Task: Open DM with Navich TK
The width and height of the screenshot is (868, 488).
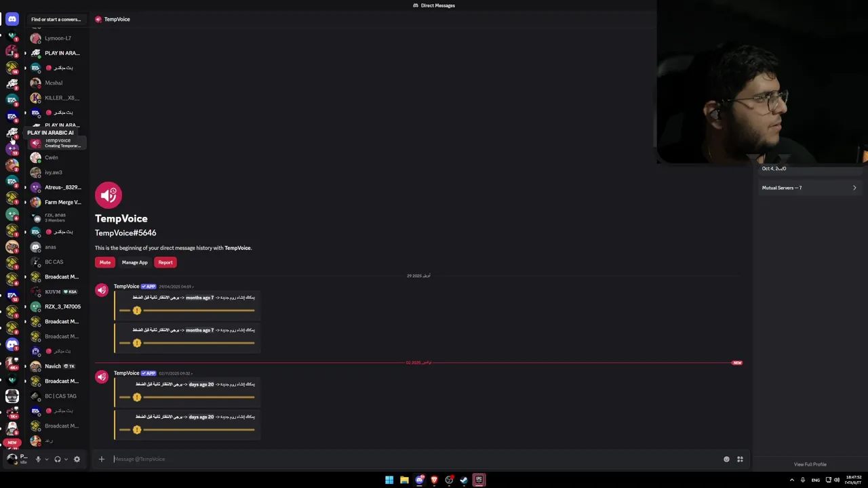Action: [x=57, y=366]
